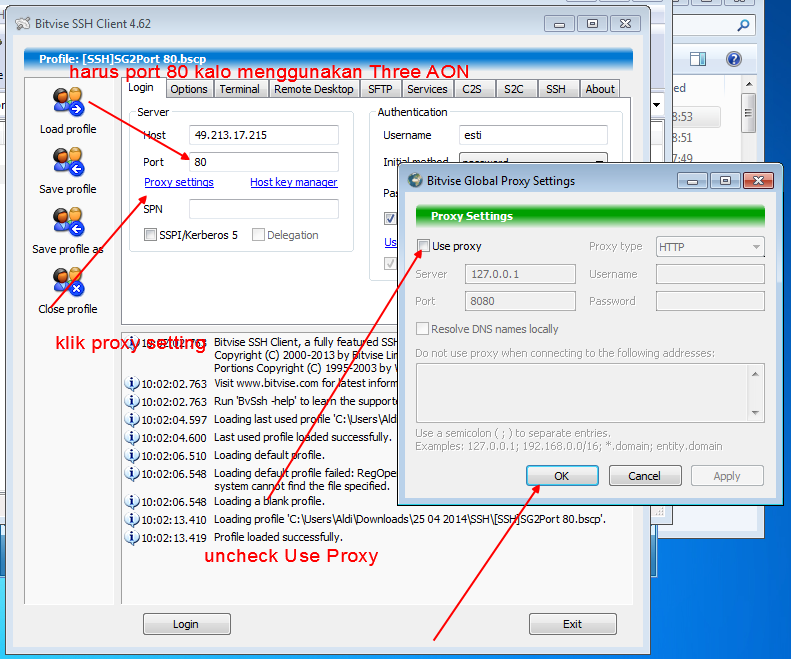Click the Username field containing esti
Image resolution: width=791 pixels, height=659 pixels.
pyautogui.click(x=533, y=135)
